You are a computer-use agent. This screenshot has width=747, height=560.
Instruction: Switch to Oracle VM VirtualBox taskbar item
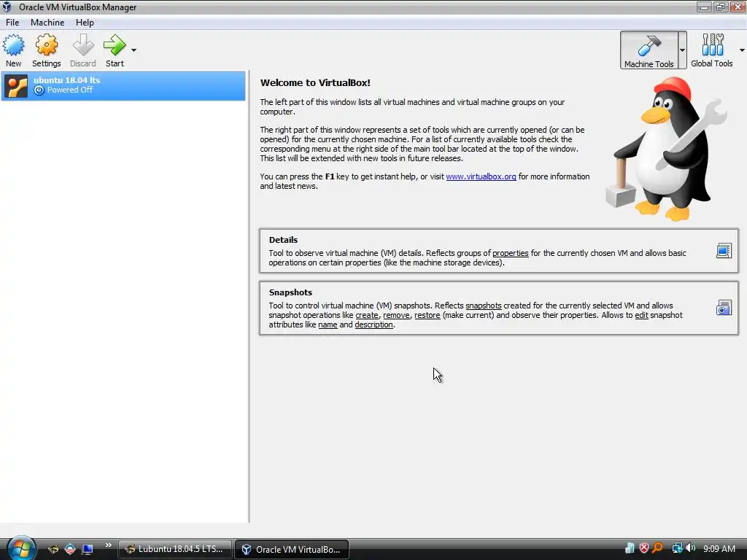pyautogui.click(x=292, y=550)
